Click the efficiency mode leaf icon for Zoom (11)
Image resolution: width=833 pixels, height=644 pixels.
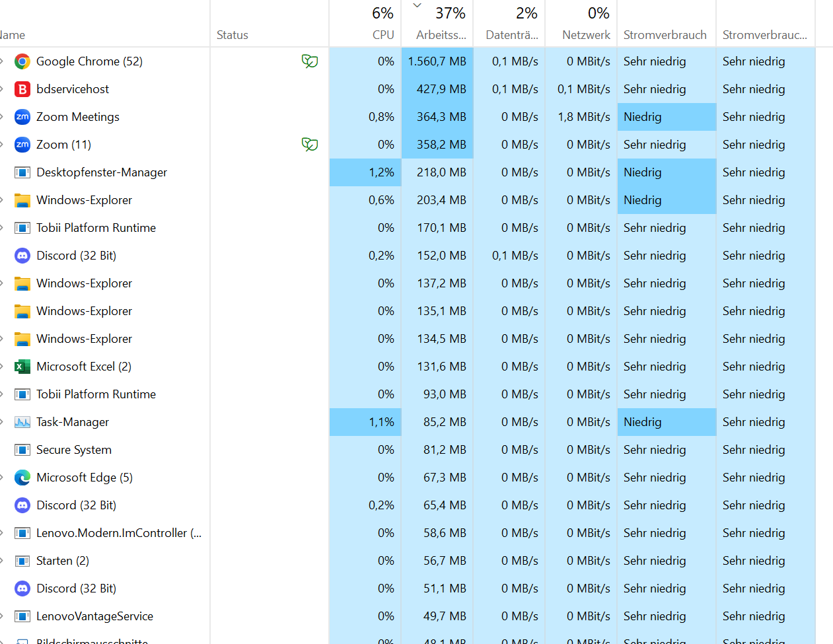pos(310,145)
